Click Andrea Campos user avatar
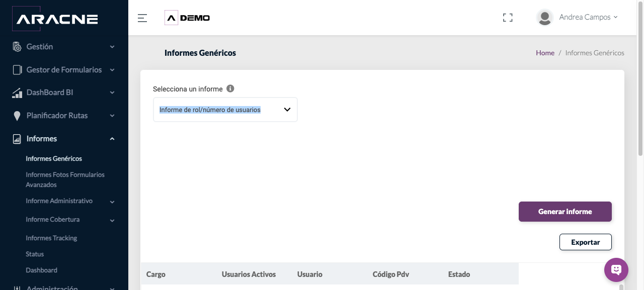Viewport: 644px width, 290px height. (545, 18)
